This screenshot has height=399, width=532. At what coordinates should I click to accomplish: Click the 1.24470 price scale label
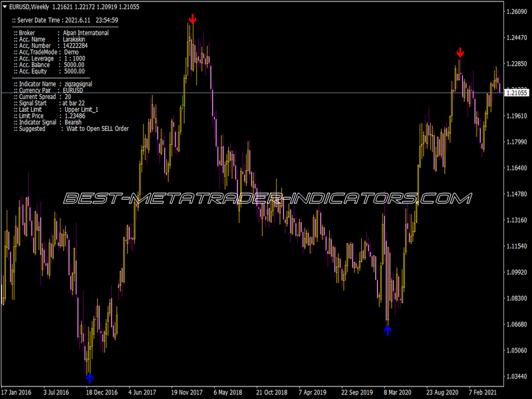pos(517,38)
